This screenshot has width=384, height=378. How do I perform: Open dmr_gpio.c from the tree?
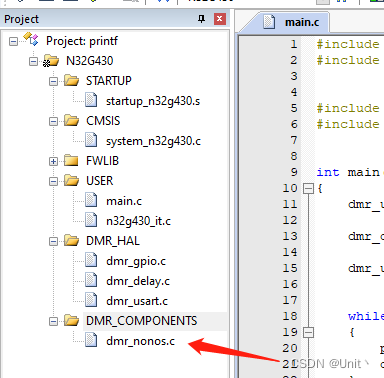136,261
